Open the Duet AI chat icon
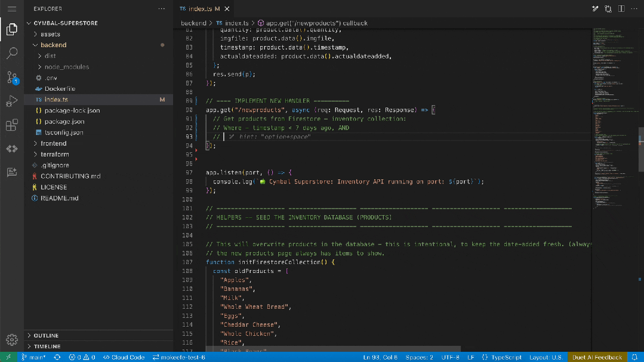 (x=12, y=172)
